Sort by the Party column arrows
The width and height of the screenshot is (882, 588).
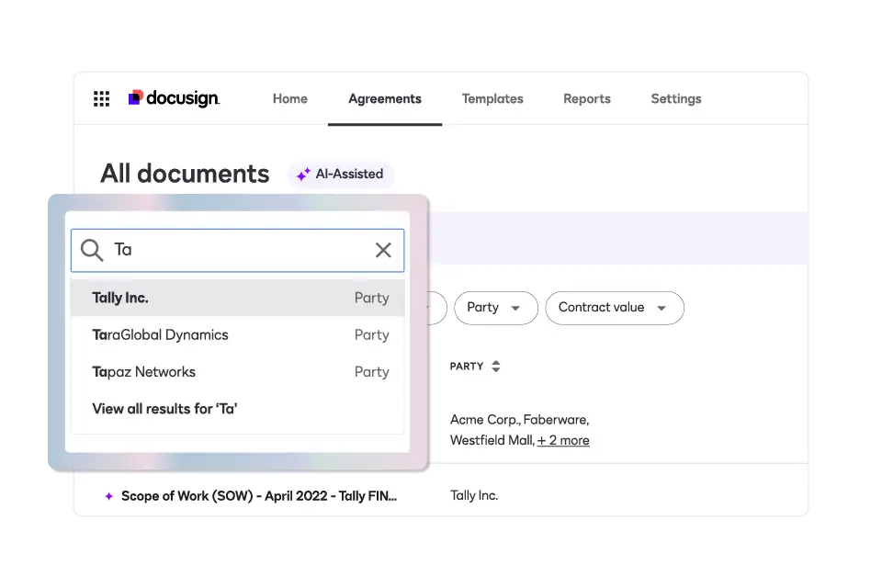pyautogui.click(x=496, y=367)
